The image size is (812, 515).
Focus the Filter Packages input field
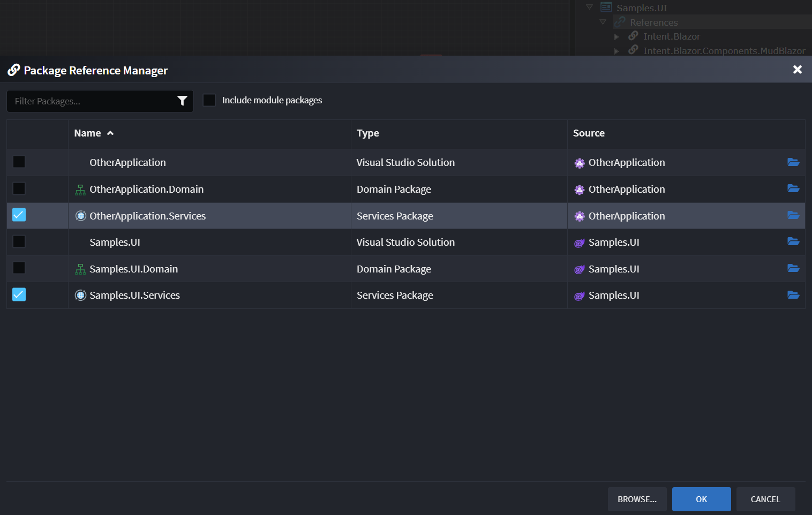click(91, 101)
